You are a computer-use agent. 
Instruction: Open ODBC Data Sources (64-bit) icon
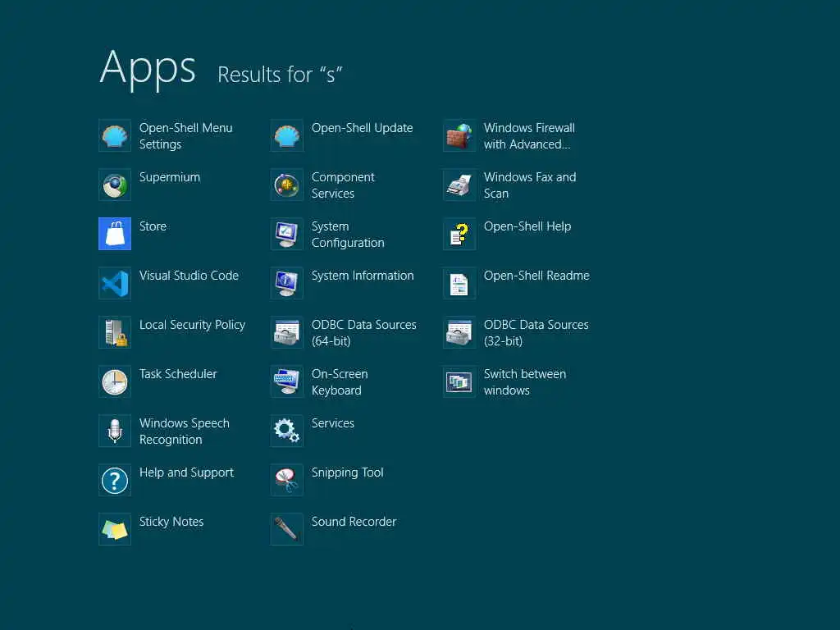pyautogui.click(x=287, y=332)
